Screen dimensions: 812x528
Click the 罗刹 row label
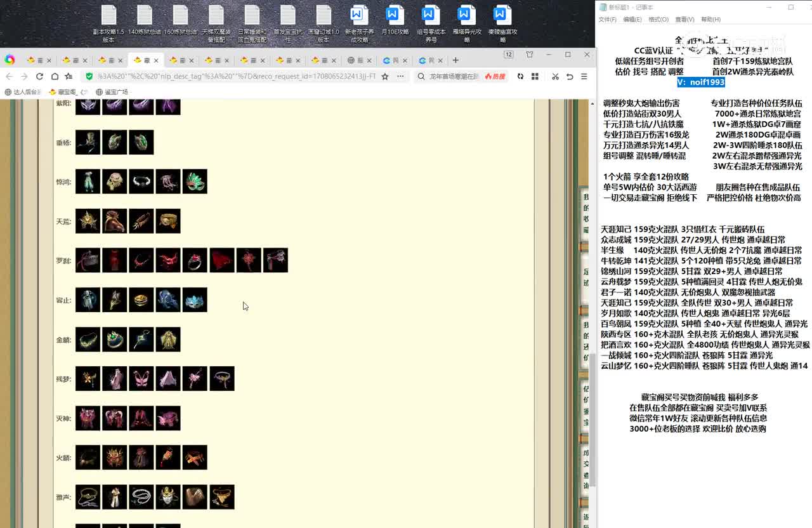[x=63, y=261]
